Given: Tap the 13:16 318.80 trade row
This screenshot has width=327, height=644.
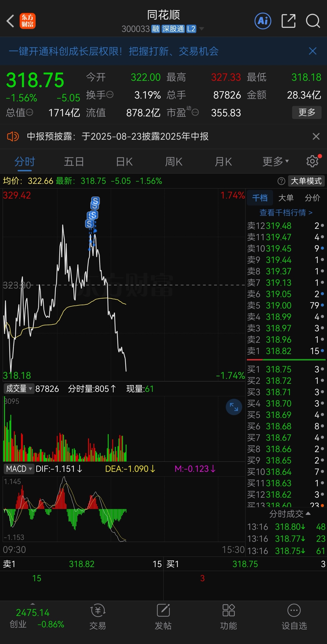Looking at the screenshot, I should click(286, 527).
